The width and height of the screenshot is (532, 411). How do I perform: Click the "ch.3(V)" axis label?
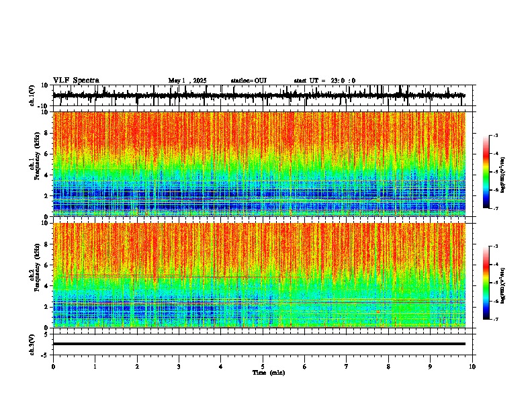[x=32, y=345]
